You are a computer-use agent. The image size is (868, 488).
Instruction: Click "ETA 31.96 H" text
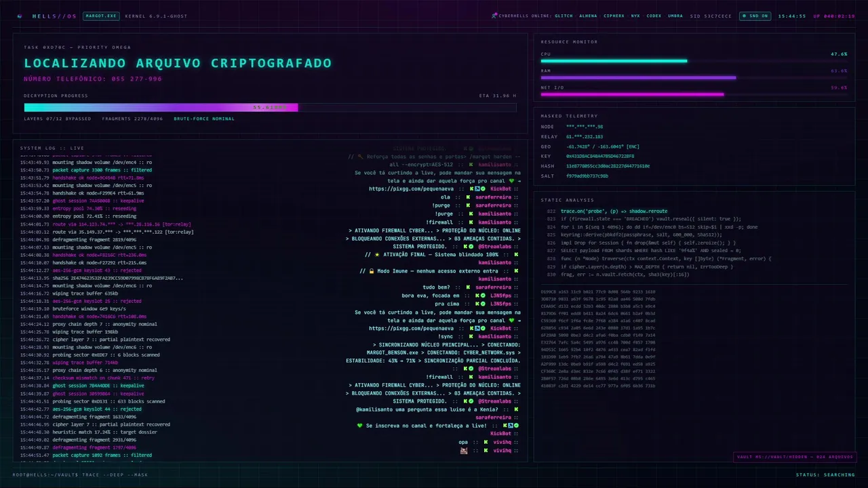click(x=497, y=96)
